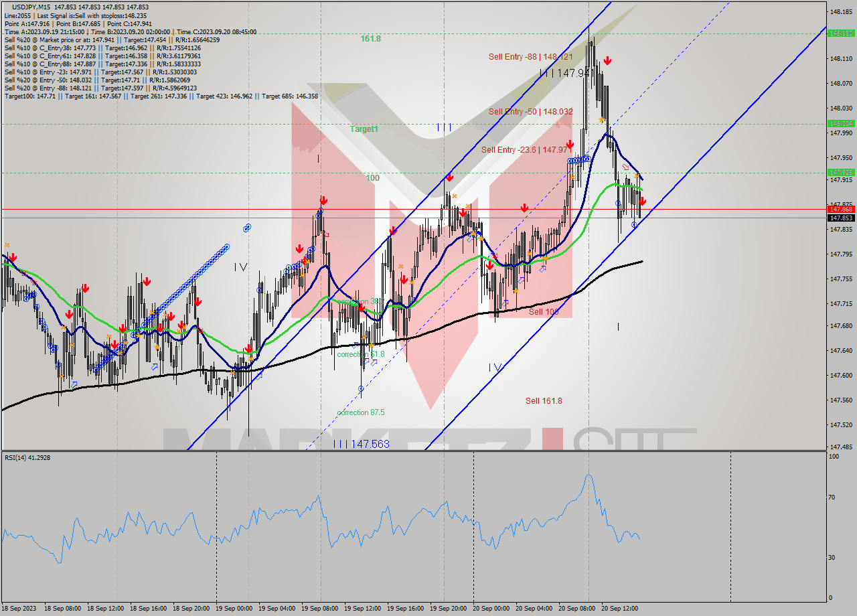Click the '19 Sep 12:00' time axis label
The height and width of the screenshot is (616, 857).
[364, 609]
